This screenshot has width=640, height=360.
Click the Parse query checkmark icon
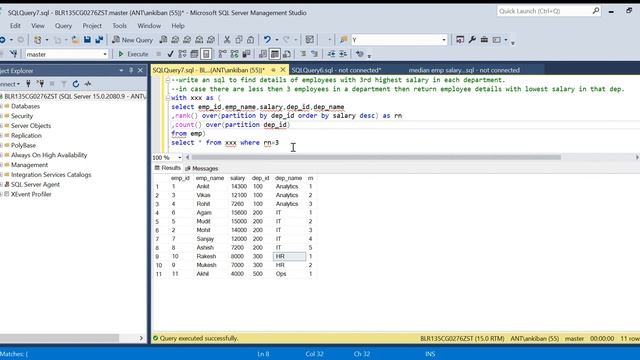(x=170, y=54)
